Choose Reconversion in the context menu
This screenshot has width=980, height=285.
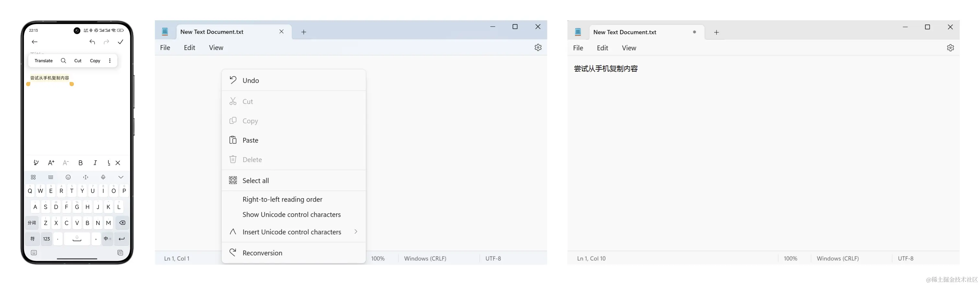[x=294, y=253]
